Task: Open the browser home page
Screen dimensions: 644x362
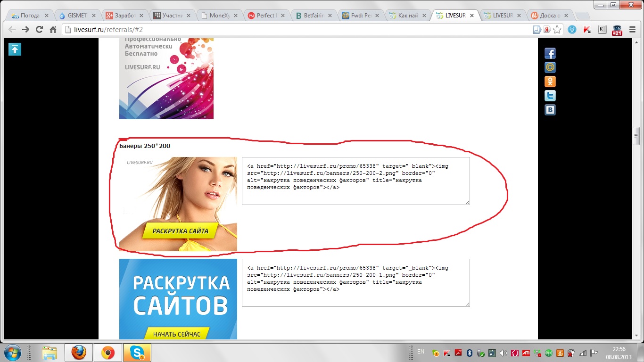Action: click(53, 29)
